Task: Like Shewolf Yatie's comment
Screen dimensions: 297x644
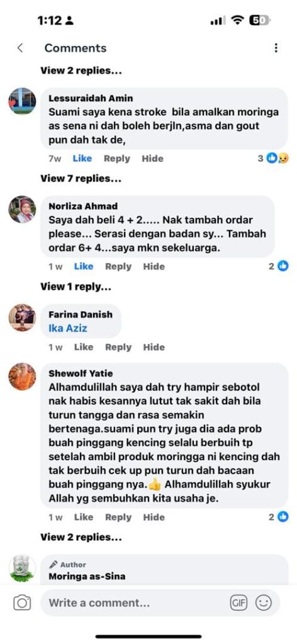Action: 84,517
